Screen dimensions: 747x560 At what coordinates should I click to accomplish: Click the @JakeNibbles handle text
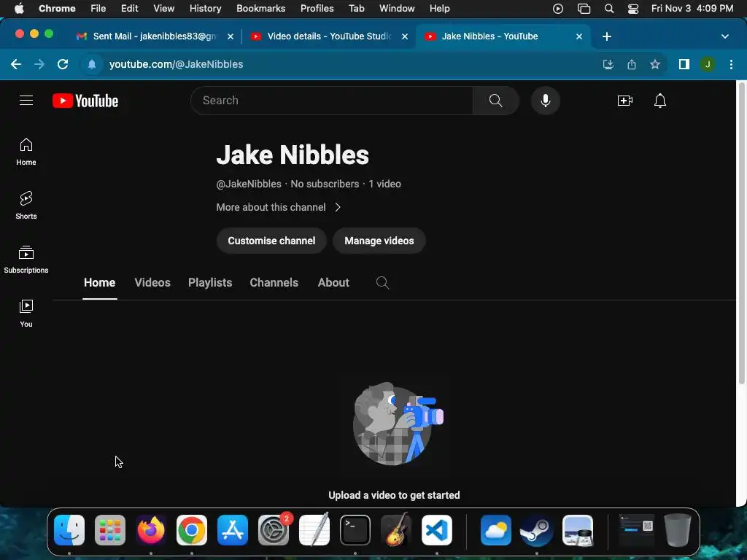(x=249, y=184)
